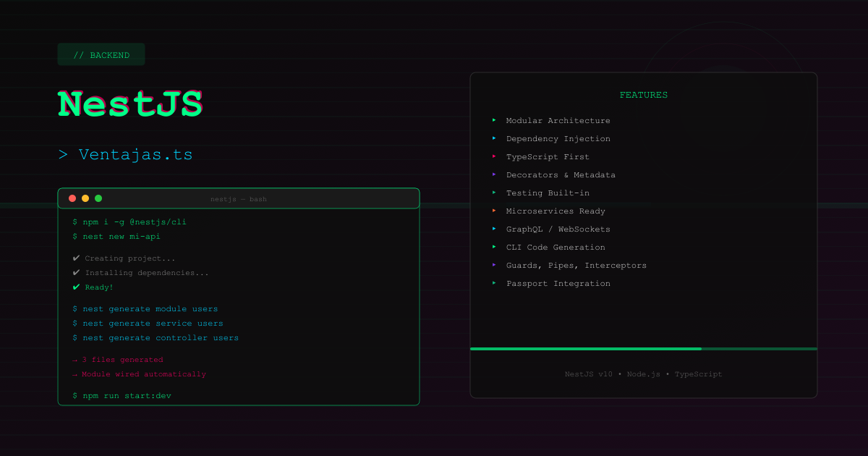Click the bullet beside Guards, Pipes, Interceptors
This screenshot has height=456, width=868.
[494, 265]
